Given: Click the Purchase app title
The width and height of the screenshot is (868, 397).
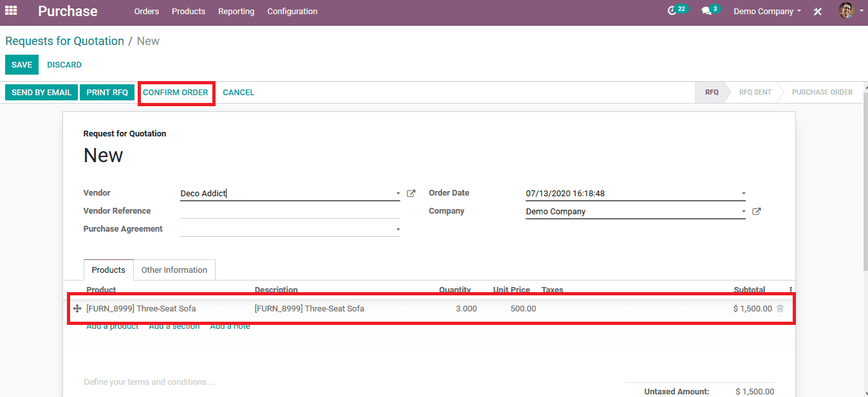Looking at the screenshot, I should (x=68, y=12).
